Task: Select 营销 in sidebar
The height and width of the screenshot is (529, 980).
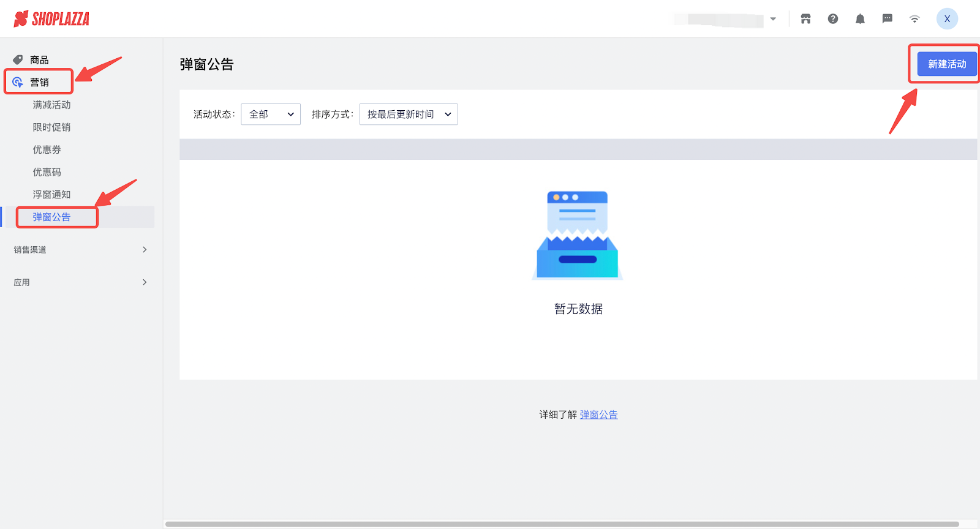Action: [39, 82]
